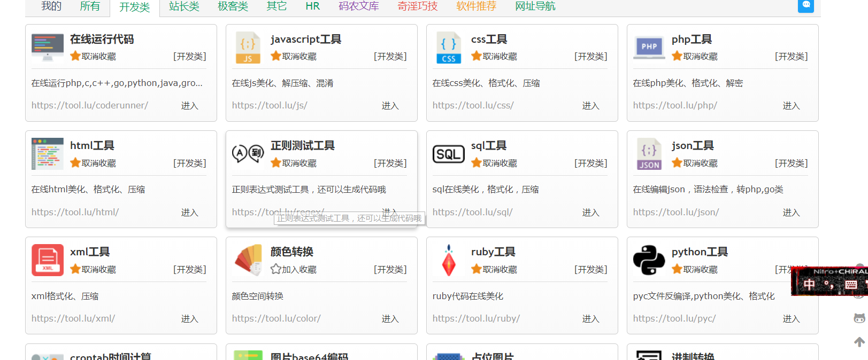Toggle 取消收藏 star for sql工具

[494, 163]
